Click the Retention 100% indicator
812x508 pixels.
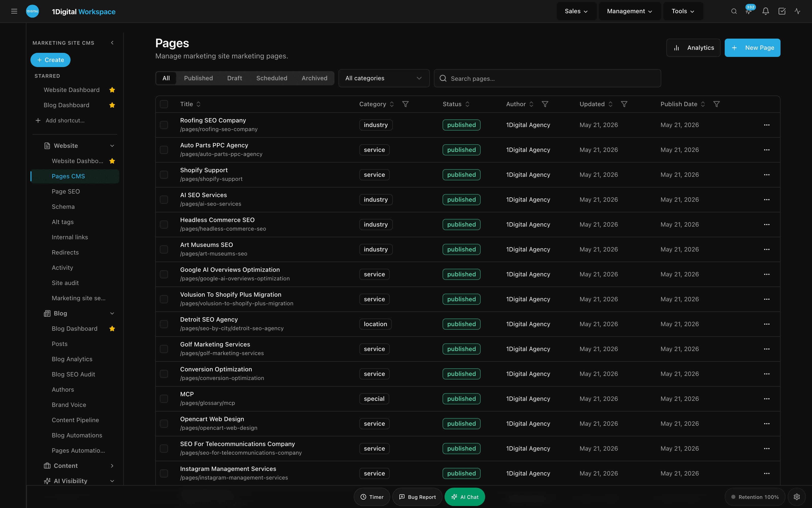(755, 497)
